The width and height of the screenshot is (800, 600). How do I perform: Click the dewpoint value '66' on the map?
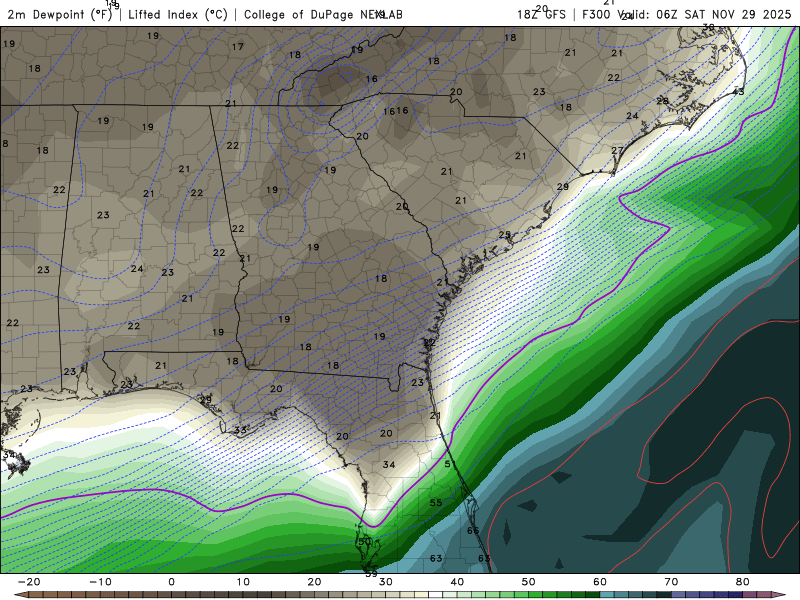click(x=473, y=531)
